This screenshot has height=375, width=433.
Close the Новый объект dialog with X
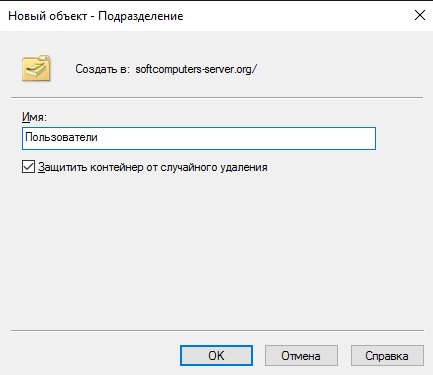419,15
